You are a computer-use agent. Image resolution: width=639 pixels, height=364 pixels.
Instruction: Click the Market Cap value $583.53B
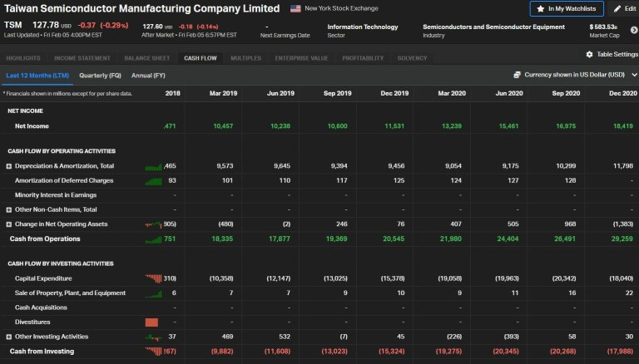click(603, 27)
